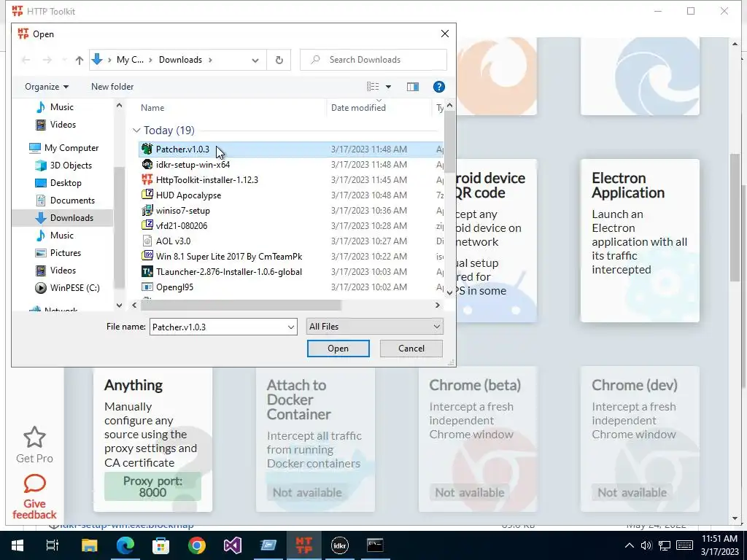Click My C... in the address path
The width and height of the screenshot is (747, 560).
coord(130,60)
